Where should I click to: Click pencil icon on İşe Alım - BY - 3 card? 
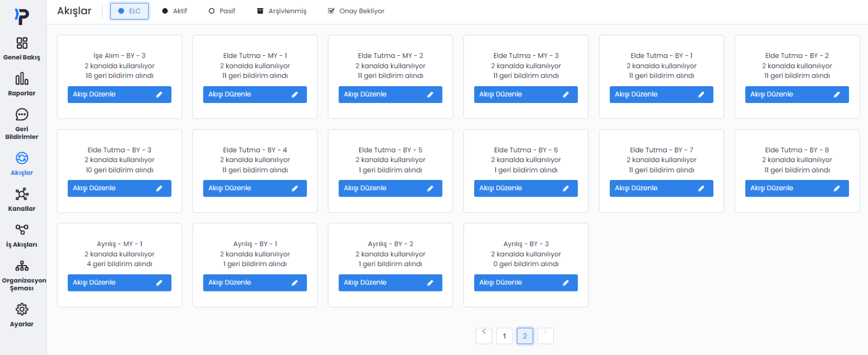tap(159, 94)
